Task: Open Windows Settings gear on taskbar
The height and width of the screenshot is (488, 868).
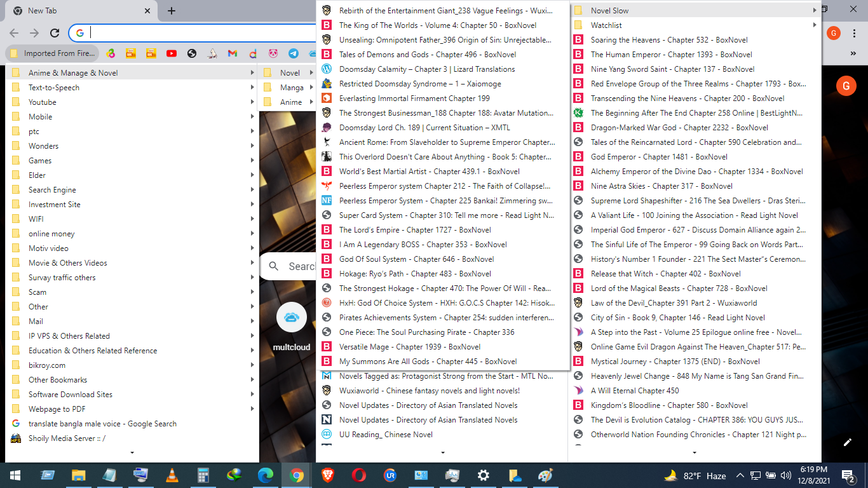Action: (x=483, y=475)
